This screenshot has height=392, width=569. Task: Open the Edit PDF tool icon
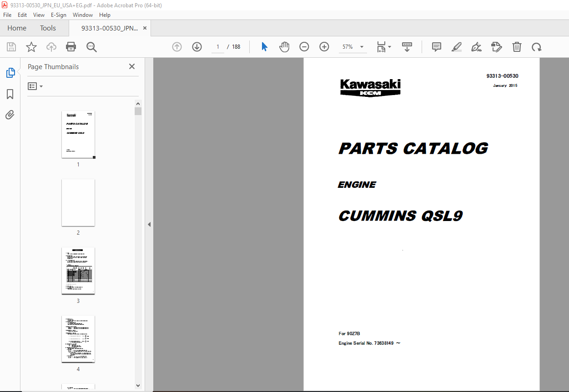point(497,47)
